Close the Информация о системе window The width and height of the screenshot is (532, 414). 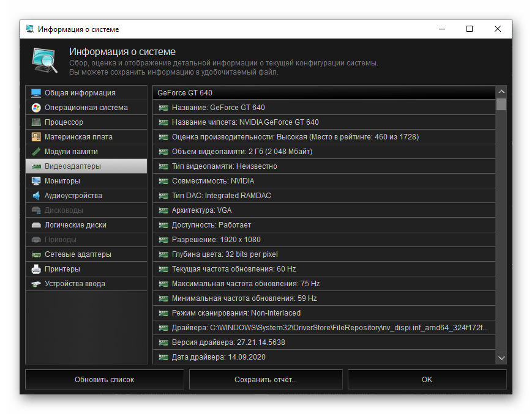(x=498, y=29)
